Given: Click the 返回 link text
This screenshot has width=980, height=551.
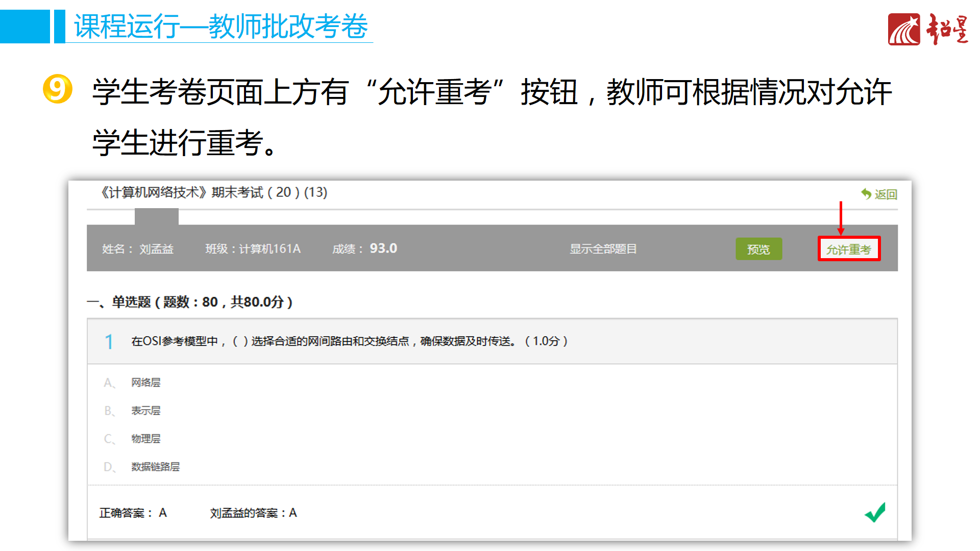Looking at the screenshot, I should (886, 194).
